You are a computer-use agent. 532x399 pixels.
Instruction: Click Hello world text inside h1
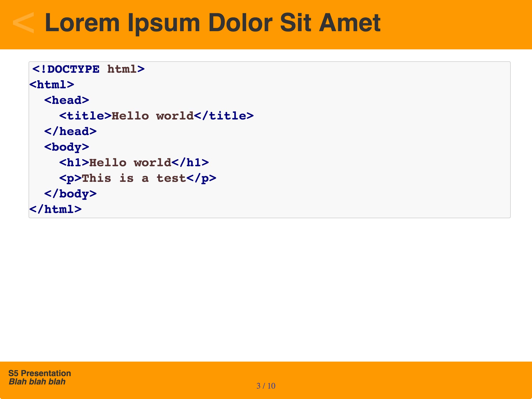(130, 163)
